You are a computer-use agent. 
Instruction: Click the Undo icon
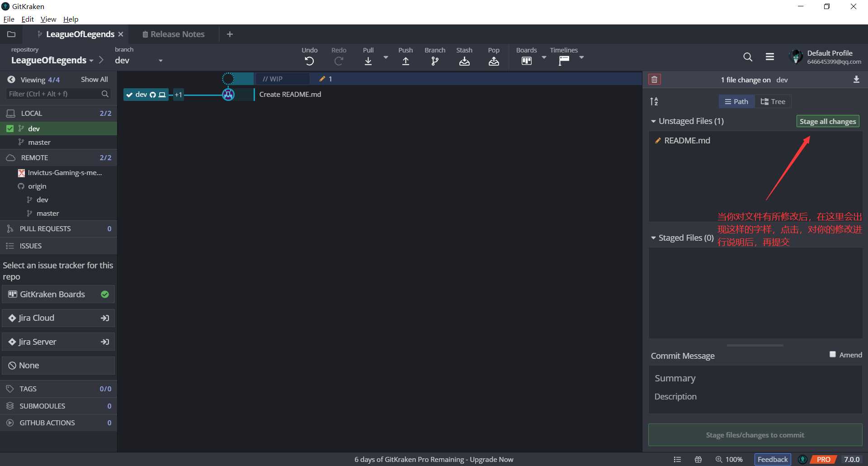pyautogui.click(x=310, y=61)
